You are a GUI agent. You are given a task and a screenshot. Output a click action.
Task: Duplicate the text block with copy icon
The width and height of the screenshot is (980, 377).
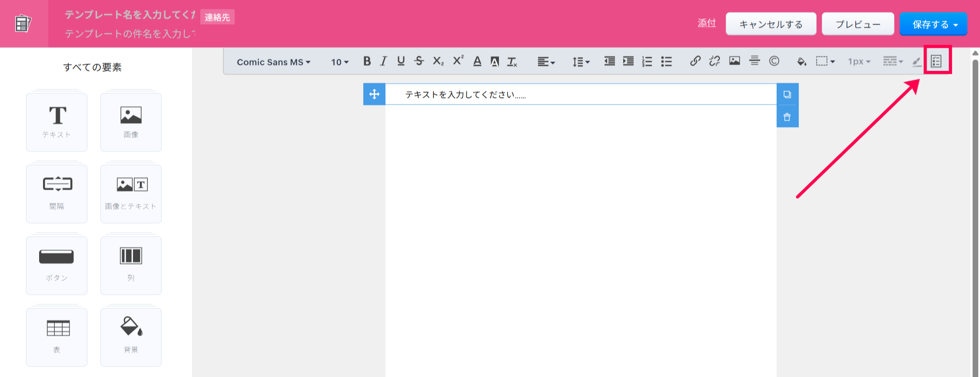coord(787,94)
